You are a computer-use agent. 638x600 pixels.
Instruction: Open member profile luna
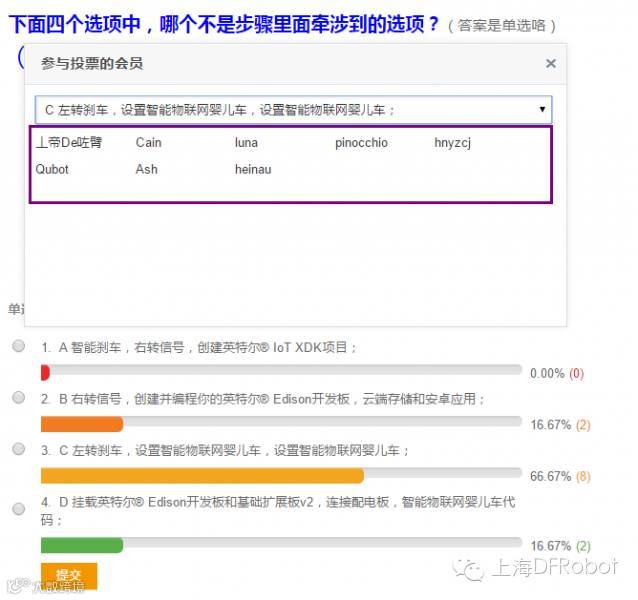click(246, 142)
